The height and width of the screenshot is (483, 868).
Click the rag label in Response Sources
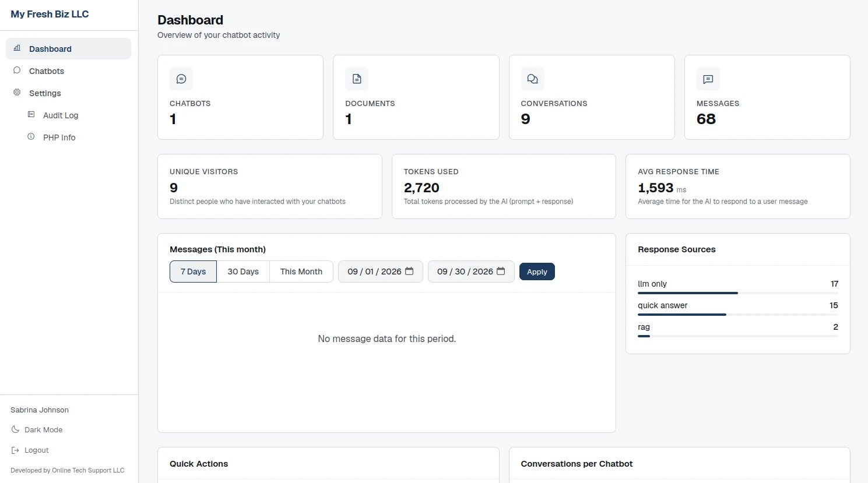coord(644,327)
